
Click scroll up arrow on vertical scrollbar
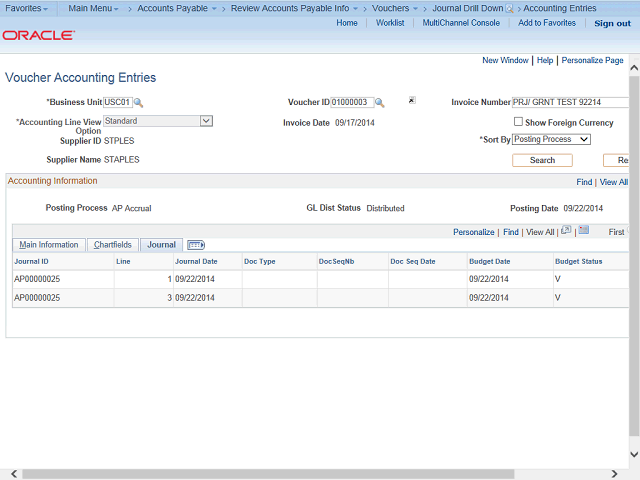[x=634, y=68]
